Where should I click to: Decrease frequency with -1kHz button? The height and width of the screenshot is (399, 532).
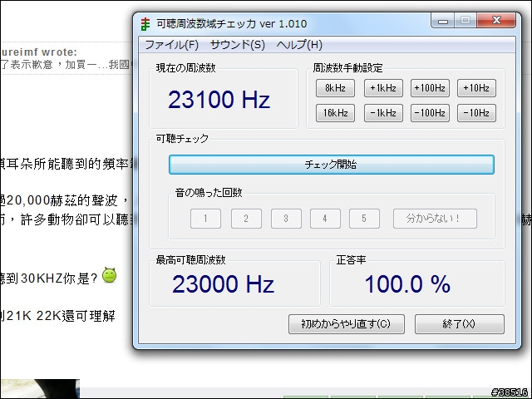[x=383, y=113]
